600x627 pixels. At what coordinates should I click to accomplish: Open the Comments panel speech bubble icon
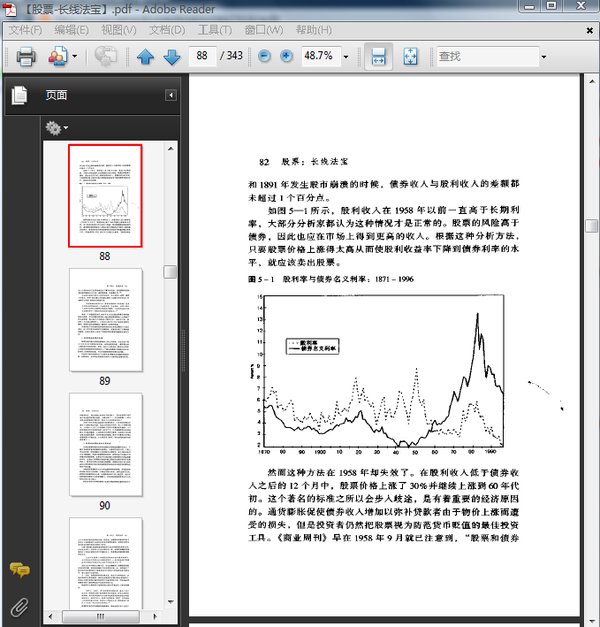(20, 569)
